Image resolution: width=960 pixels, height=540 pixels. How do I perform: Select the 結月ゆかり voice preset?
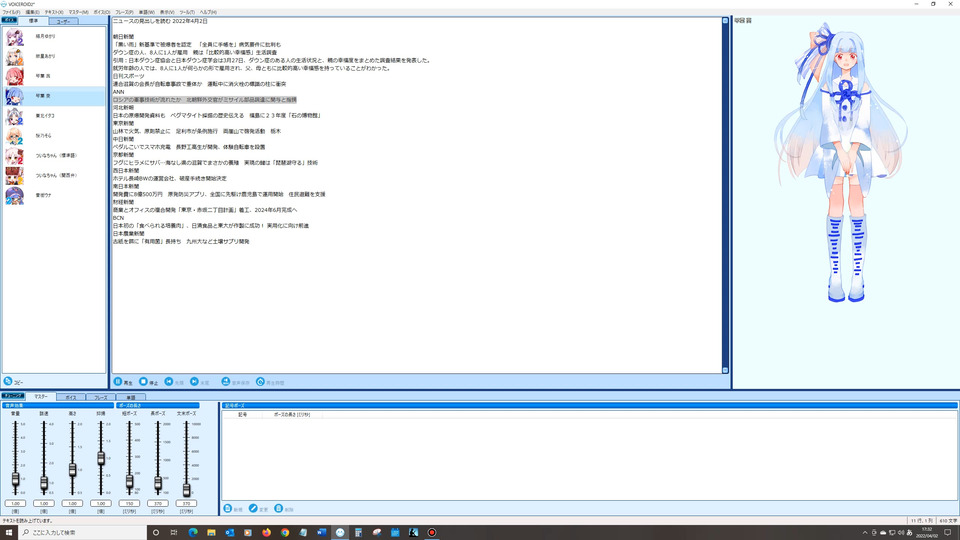[x=54, y=37]
